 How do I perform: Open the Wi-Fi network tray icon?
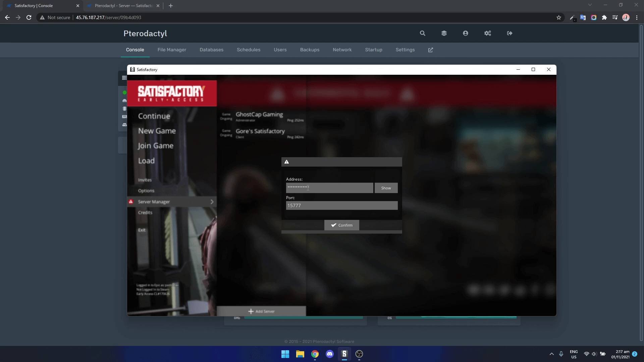click(x=587, y=354)
